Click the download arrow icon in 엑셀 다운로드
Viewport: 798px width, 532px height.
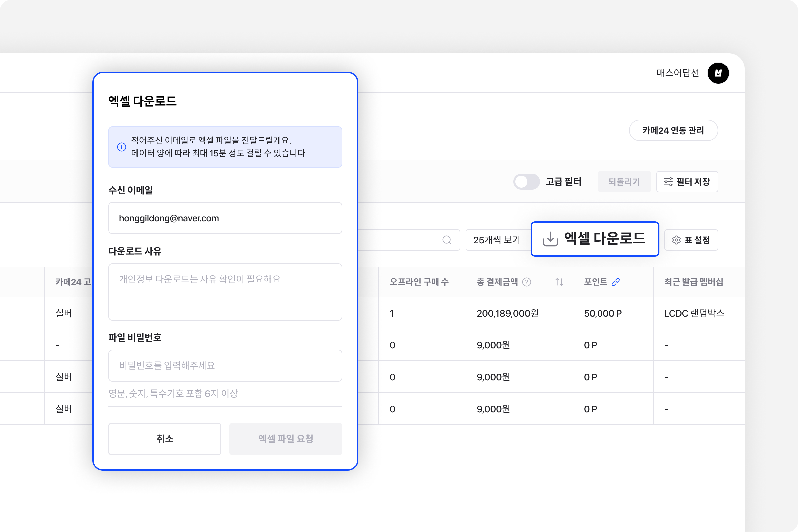(550, 239)
